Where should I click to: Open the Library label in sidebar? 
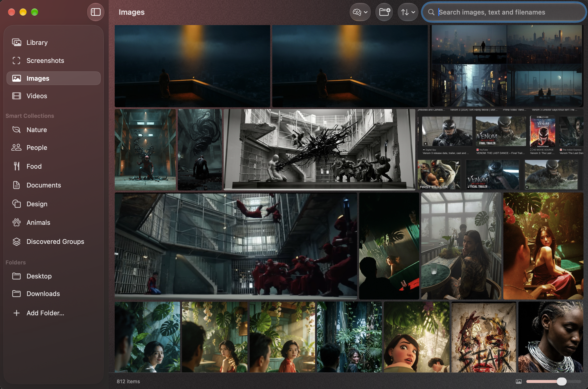(37, 42)
